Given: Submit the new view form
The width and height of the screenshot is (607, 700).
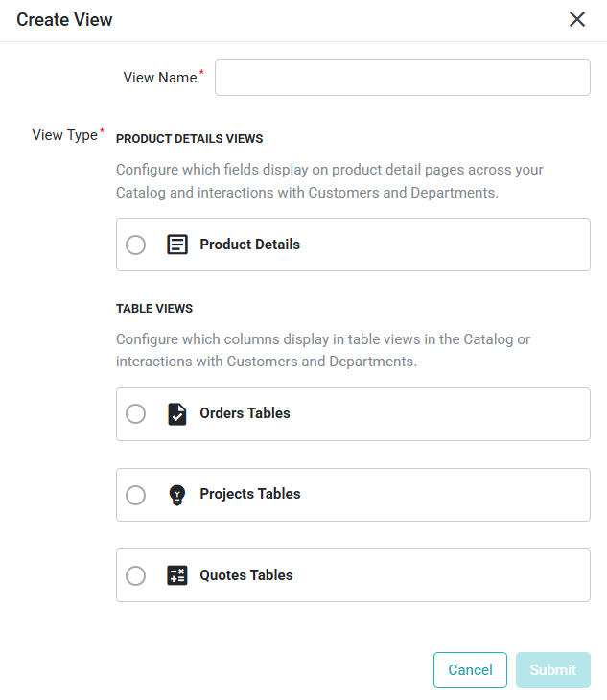Looking at the screenshot, I should tap(553, 669).
